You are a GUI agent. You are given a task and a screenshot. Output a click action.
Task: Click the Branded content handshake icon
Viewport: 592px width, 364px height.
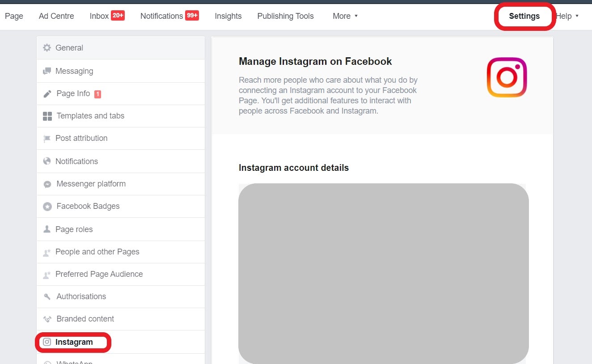(47, 319)
